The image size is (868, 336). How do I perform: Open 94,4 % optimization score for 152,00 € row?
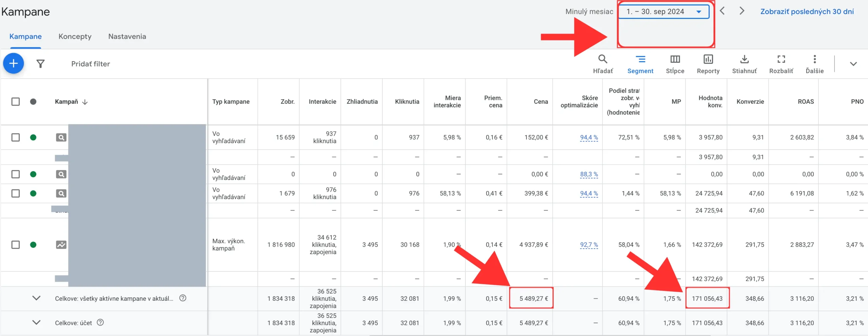[589, 138]
